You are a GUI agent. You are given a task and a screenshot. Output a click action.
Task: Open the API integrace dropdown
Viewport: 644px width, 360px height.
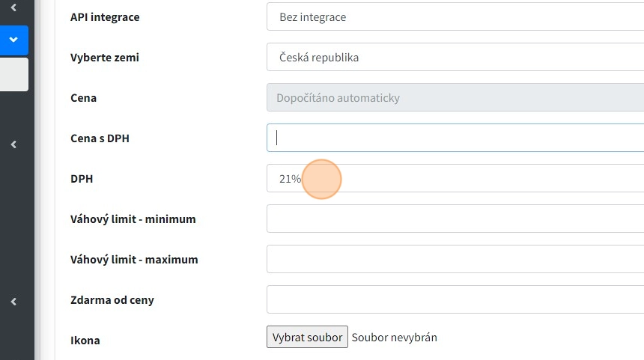455,17
